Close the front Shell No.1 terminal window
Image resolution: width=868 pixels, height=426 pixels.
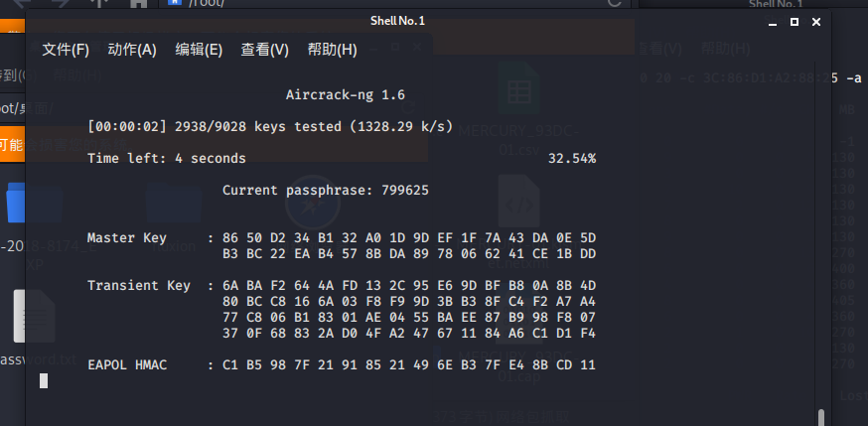click(x=816, y=22)
